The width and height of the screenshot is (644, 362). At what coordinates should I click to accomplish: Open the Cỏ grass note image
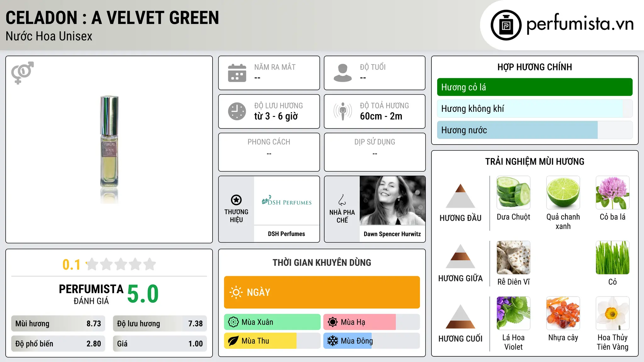click(x=613, y=258)
